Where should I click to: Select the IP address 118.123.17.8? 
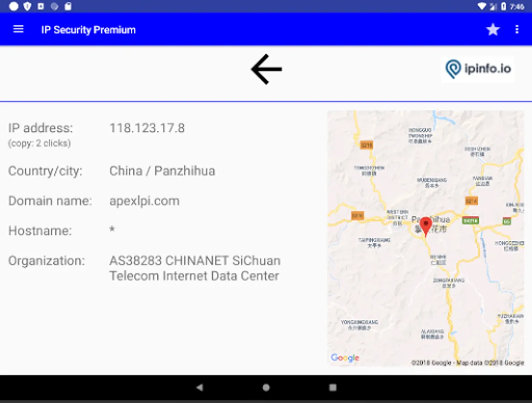tap(147, 128)
